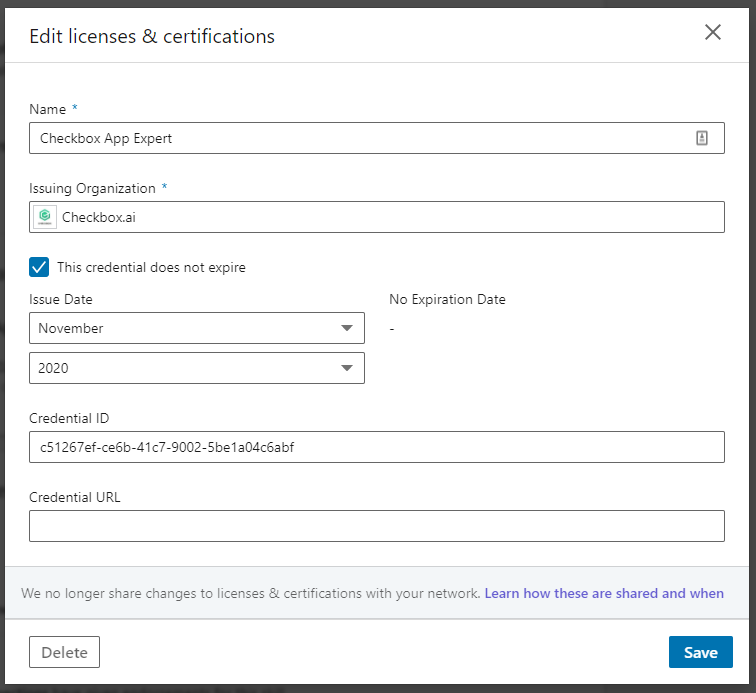Open the 2020 issue year dropdown
The width and height of the screenshot is (756, 693).
pyautogui.click(x=197, y=368)
